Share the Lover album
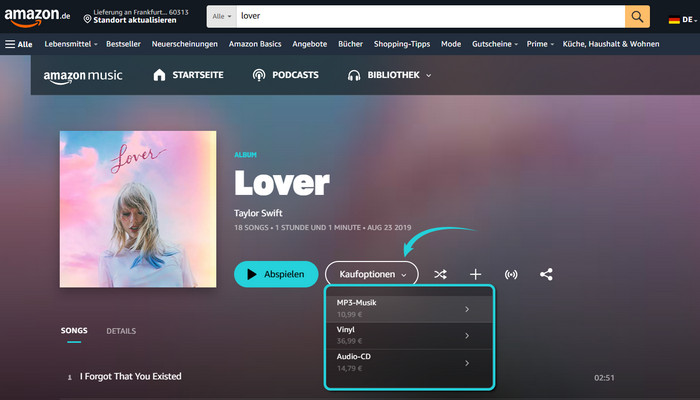The width and height of the screenshot is (700, 400). 546,274
